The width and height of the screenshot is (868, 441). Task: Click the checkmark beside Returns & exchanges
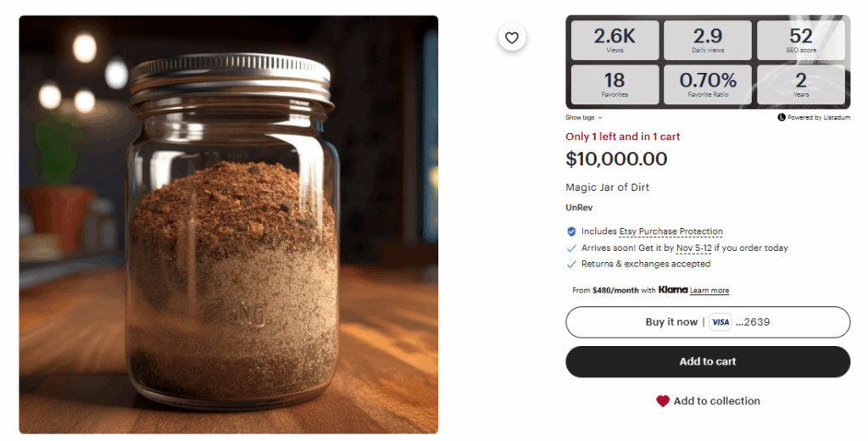571,264
